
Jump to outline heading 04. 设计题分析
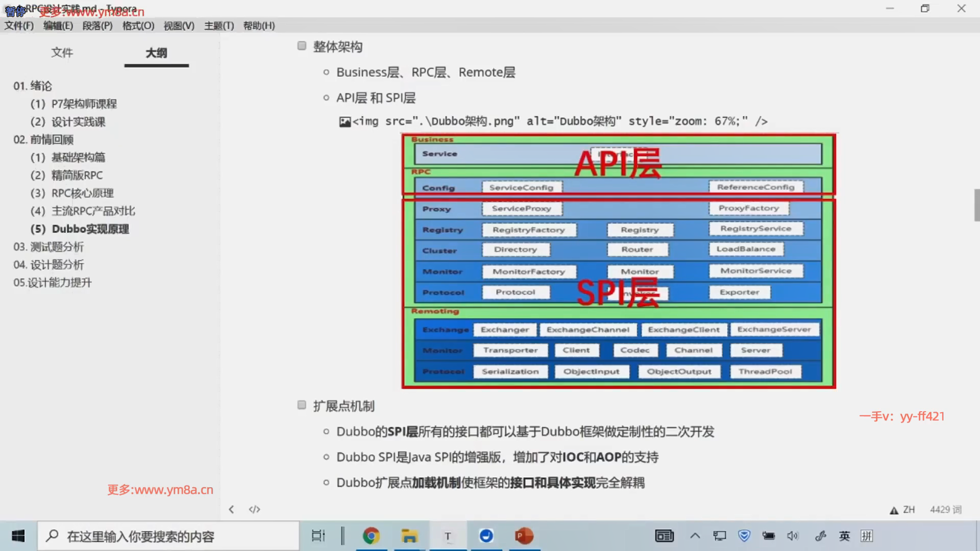(x=48, y=264)
